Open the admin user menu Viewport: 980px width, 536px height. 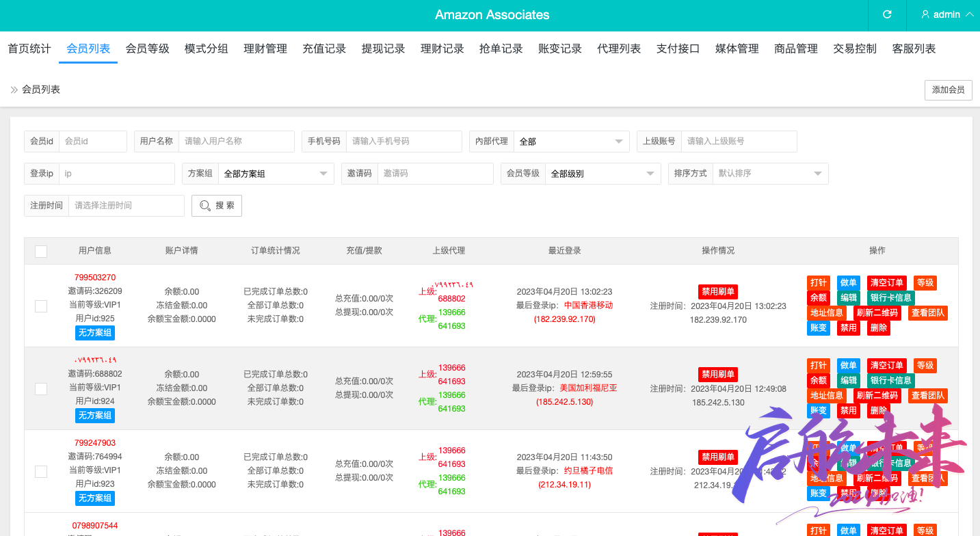[x=947, y=14]
